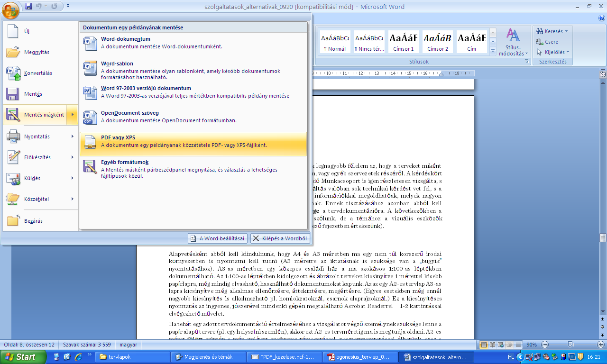Click the Word-sablon template icon
This screenshot has width=607, height=364.
90,68
